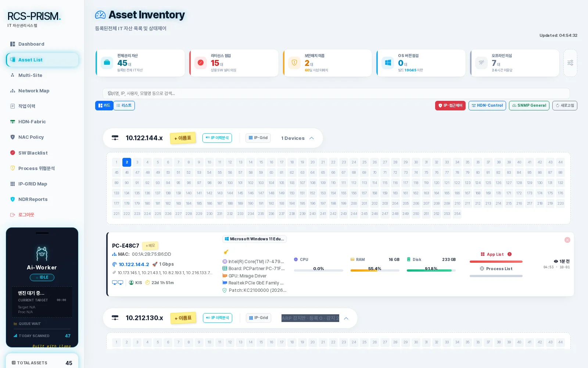Click the App List alert badge
The image size is (588, 368).
(x=510, y=254)
